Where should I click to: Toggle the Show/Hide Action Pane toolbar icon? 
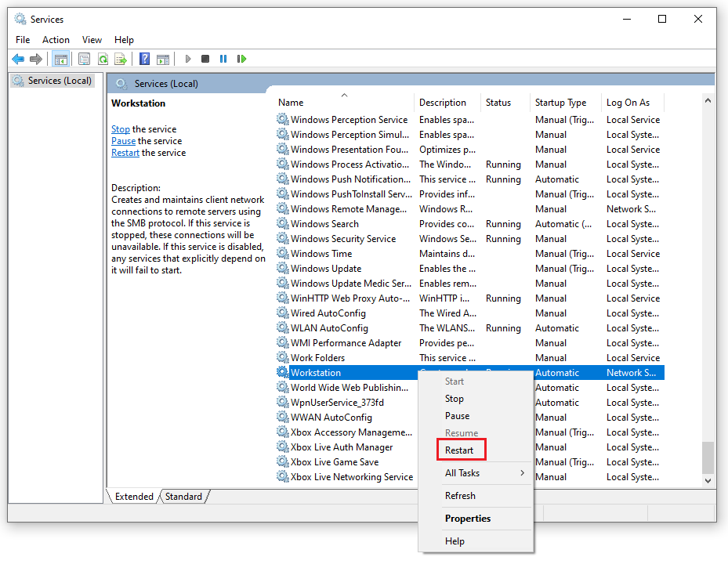[x=163, y=59]
